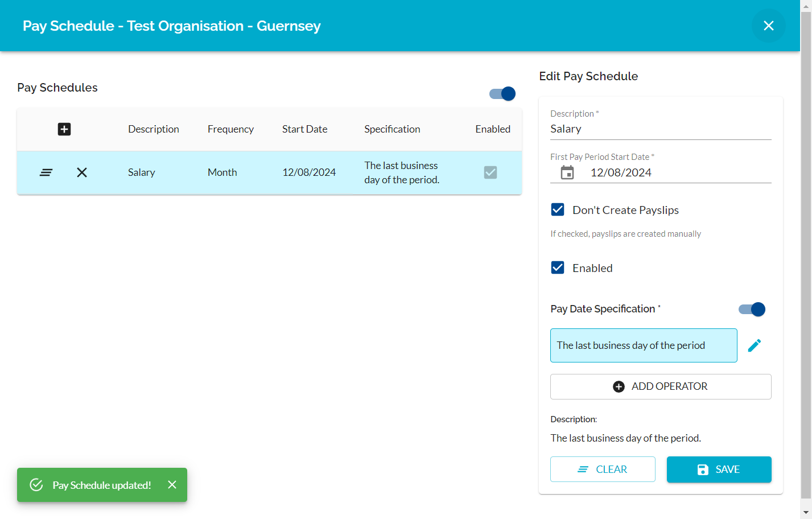Click the Description column header
The image size is (812, 519).
pos(154,129)
